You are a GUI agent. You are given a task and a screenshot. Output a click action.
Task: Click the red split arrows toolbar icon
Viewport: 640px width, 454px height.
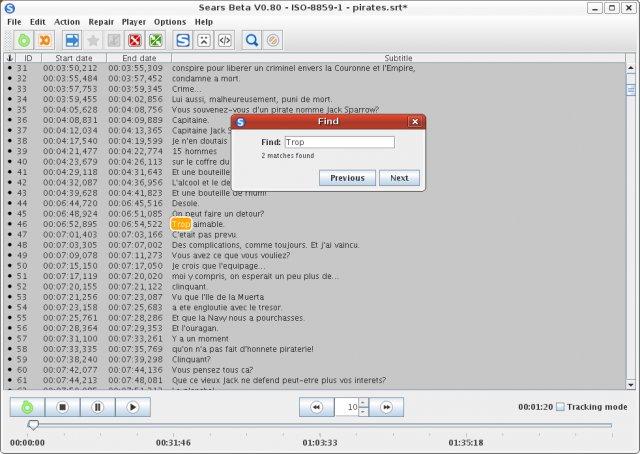(x=135, y=40)
